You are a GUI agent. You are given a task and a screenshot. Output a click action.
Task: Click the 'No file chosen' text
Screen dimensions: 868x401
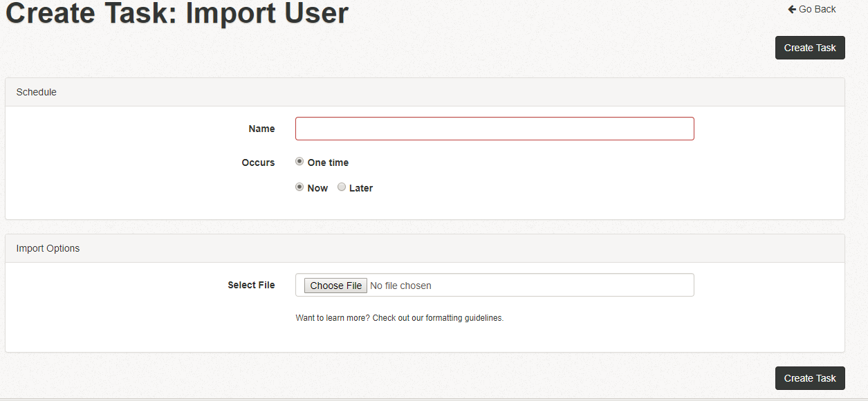click(x=400, y=286)
